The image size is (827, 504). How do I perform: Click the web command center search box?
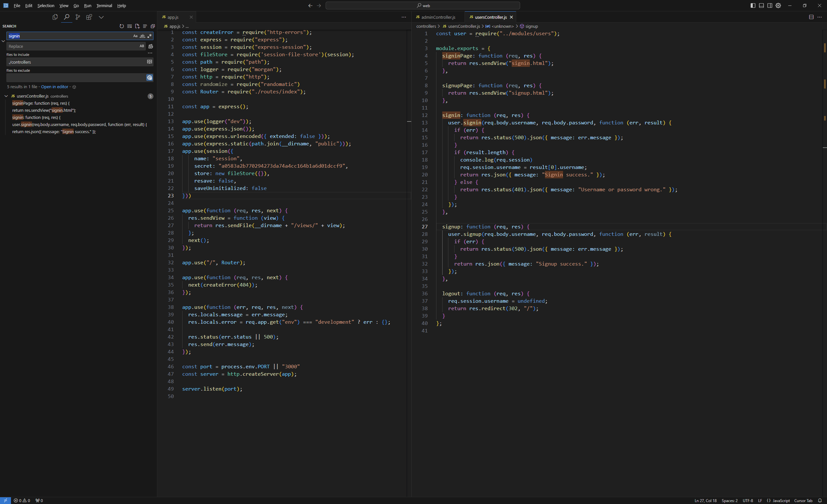tap(423, 5)
